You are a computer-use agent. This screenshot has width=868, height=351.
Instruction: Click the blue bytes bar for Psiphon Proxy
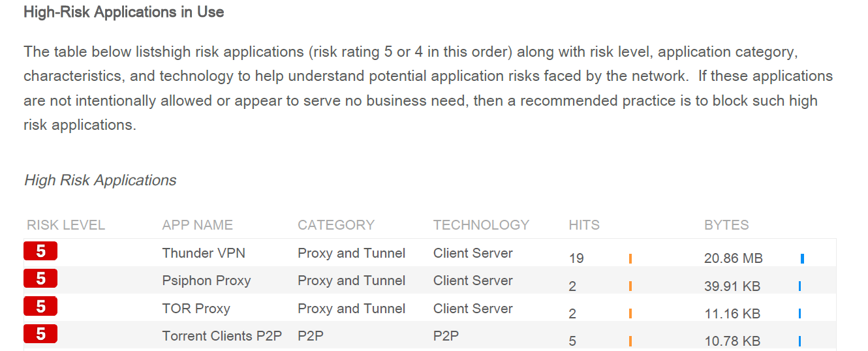(799, 286)
